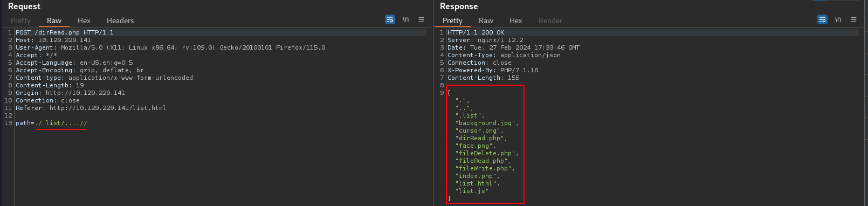Screen dimensions: 868x206
Task: Click the Accept-Encoding header line
Action: (80, 70)
